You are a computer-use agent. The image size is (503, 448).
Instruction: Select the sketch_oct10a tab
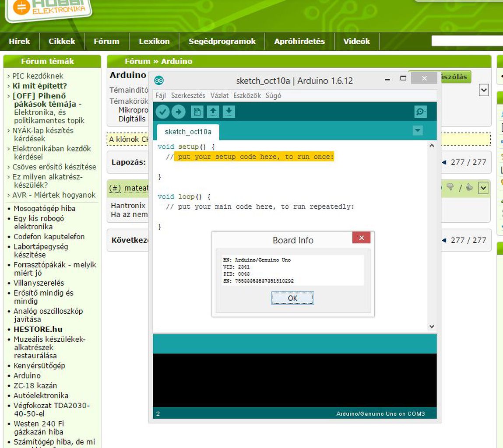188,132
